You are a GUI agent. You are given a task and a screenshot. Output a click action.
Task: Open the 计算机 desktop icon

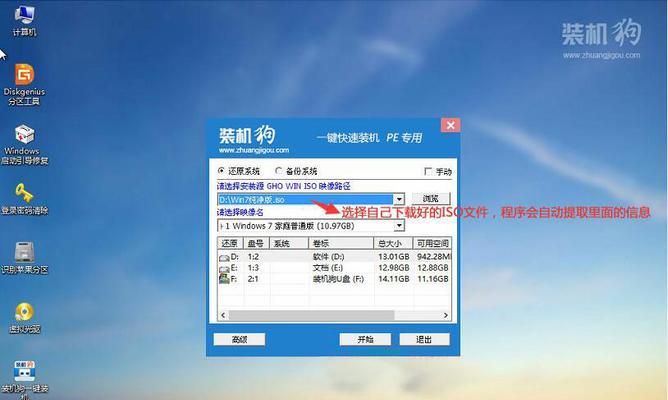coord(24,20)
